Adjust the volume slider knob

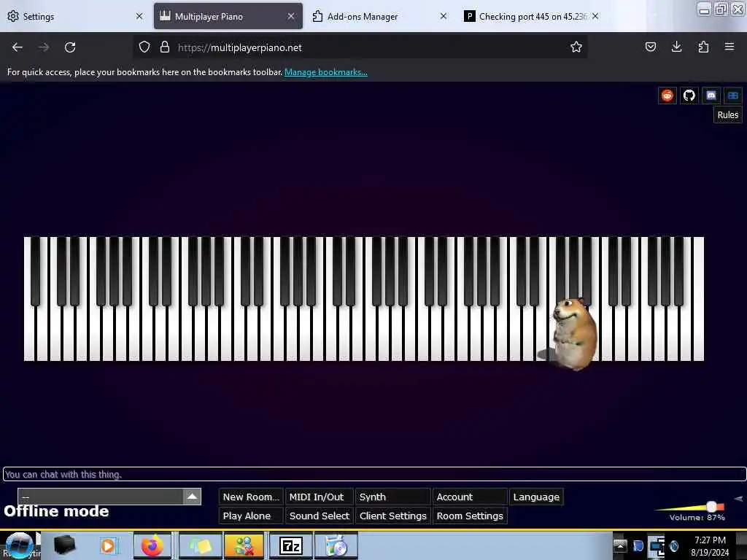click(x=711, y=506)
